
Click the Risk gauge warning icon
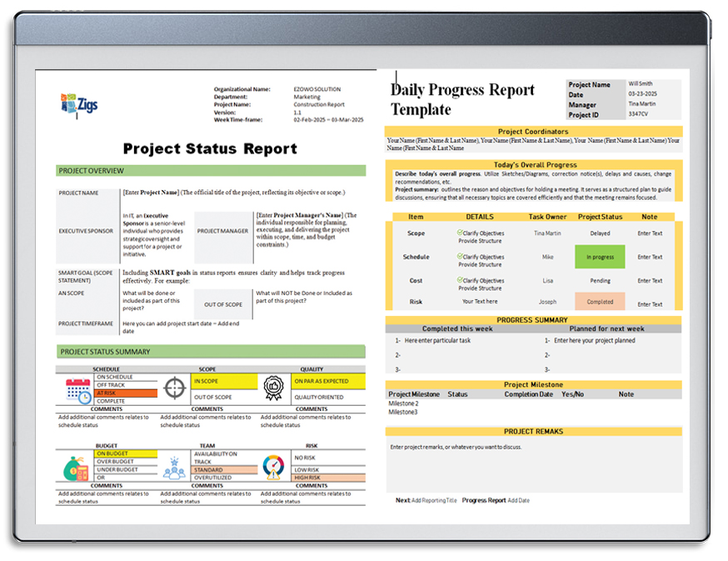point(273,465)
